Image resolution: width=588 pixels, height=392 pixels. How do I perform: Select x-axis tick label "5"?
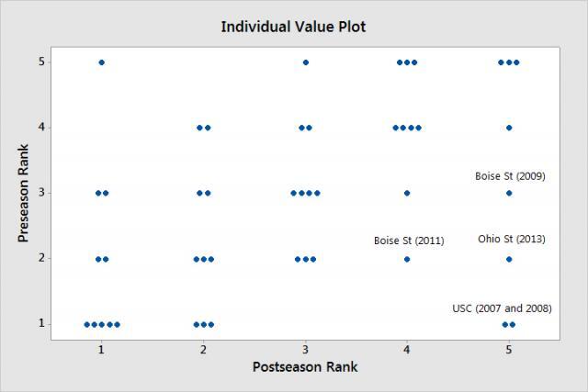509,350
